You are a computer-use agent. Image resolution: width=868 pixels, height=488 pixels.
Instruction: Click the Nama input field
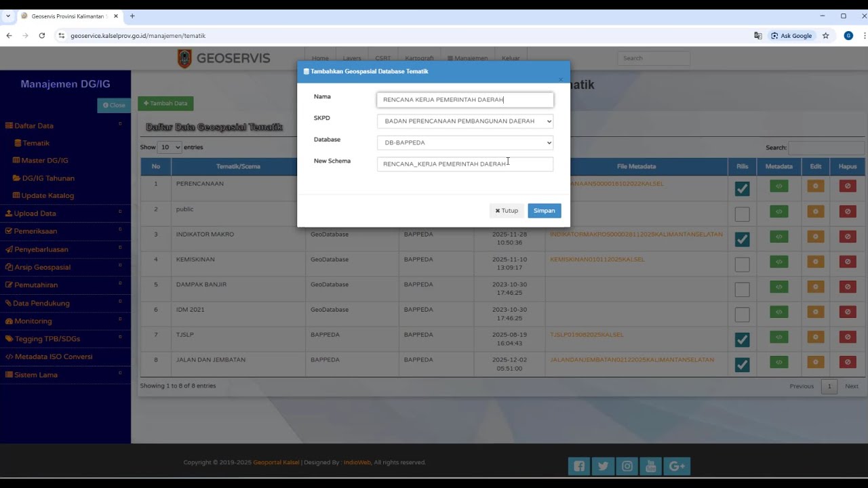coord(465,100)
